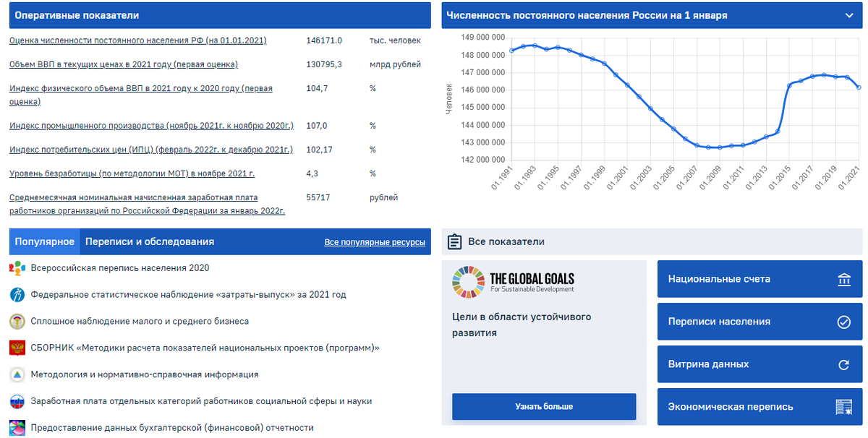Open the Витрина данных button
This screenshot has width=868, height=438.
click(x=759, y=364)
